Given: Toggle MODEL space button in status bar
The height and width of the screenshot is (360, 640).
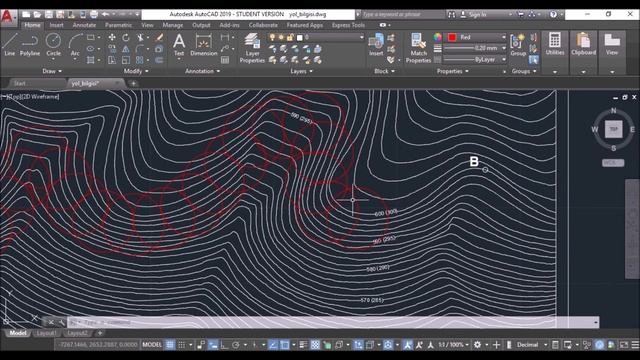Looking at the screenshot, I should pyautogui.click(x=152, y=345).
